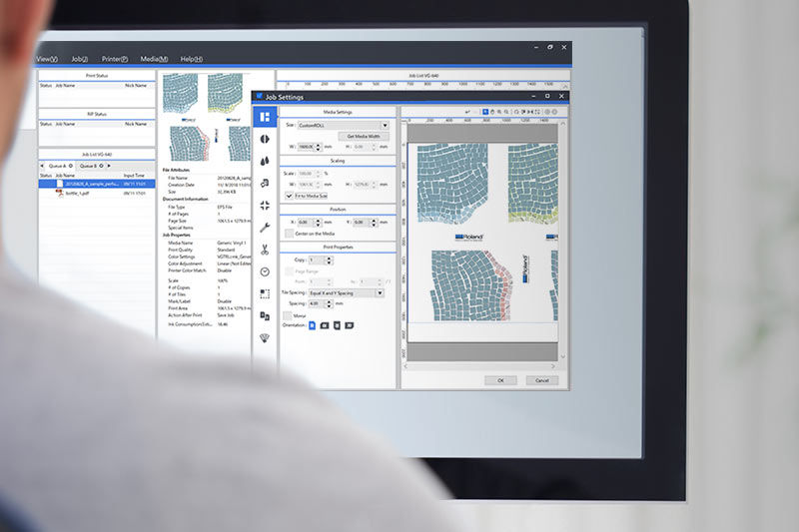Open Queue B gear settings icon
The height and width of the screenshot is (532, 799).
click(x=102, y=166)
